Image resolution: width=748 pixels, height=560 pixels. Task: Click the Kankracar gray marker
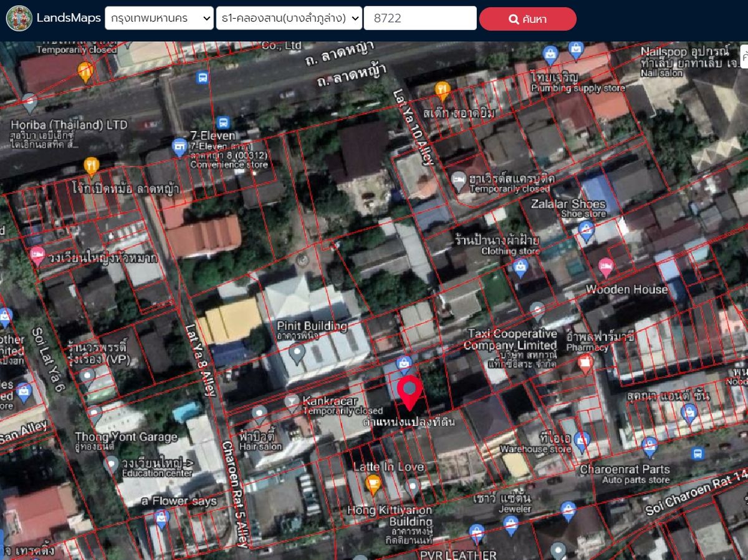click(x=292, y=402)
